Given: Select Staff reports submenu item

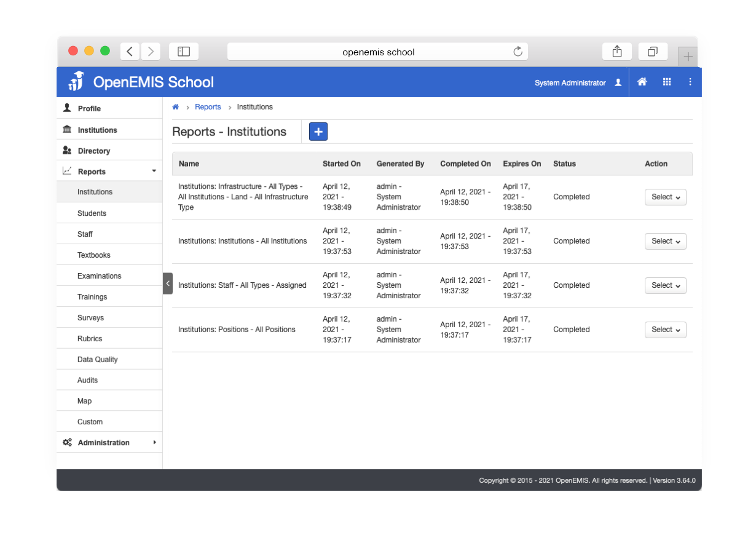Looking at the screenshot, I should (109, 234).
